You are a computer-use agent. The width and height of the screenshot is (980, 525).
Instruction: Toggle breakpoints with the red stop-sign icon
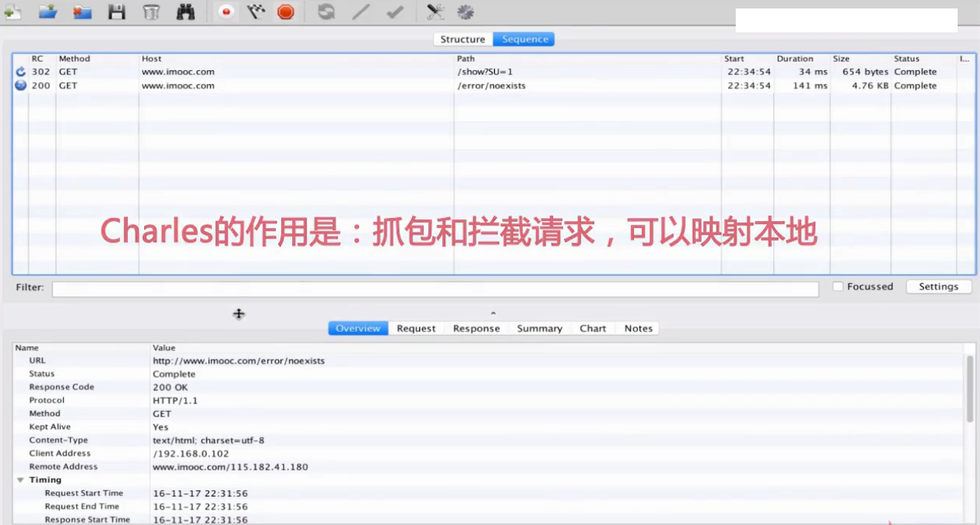[x=286, y=12]
